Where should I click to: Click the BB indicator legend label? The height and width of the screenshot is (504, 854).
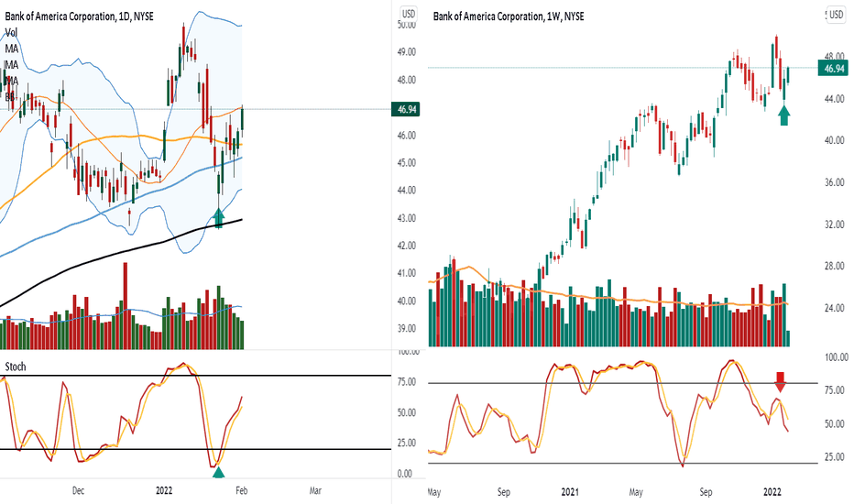tap(10, 97)
